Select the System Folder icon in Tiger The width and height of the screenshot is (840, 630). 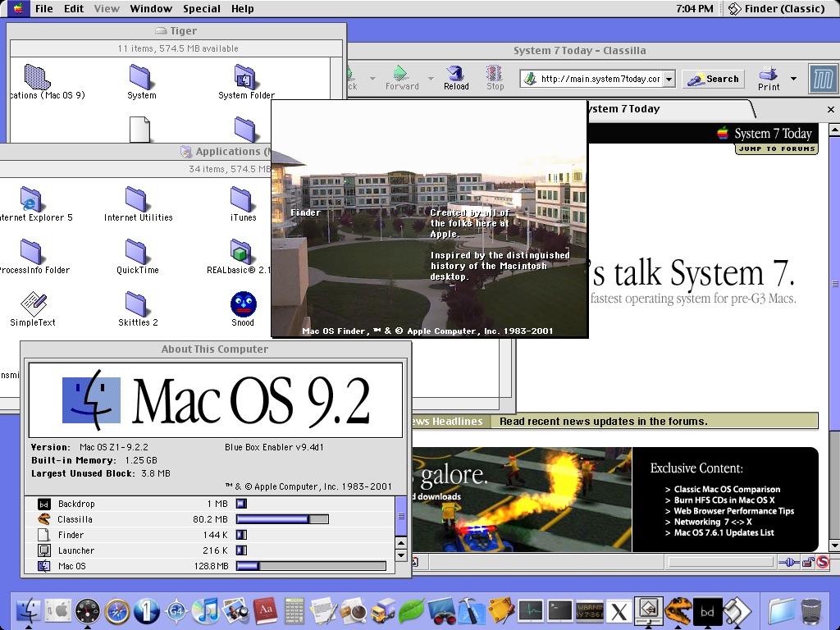click(245, 77)
